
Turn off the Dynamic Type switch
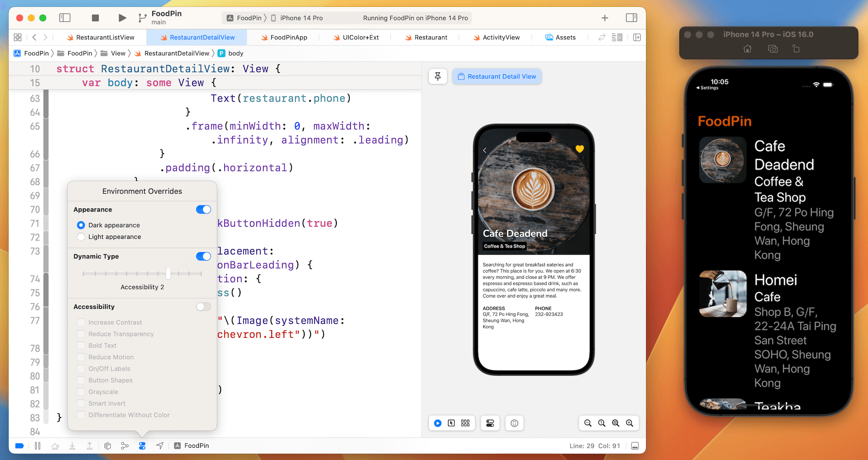[x=203, y=256]
